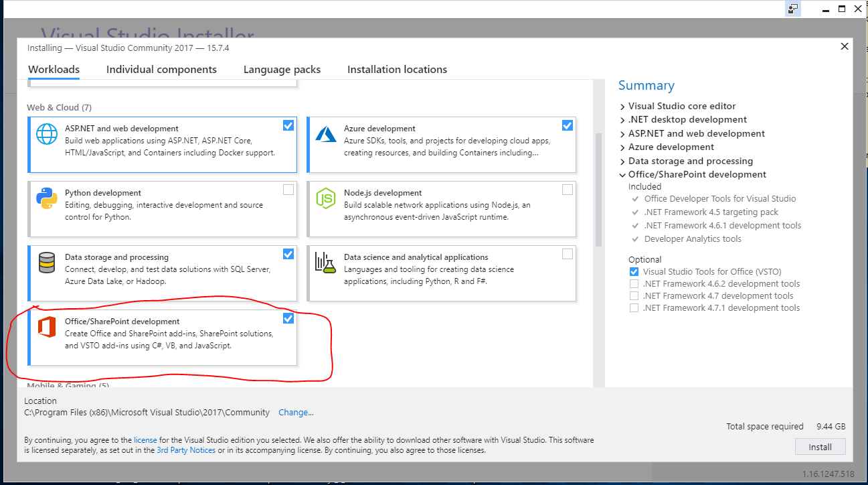Click the feedback icon in title bar
This screenshot has height=485, width=868.
[793, 9]
